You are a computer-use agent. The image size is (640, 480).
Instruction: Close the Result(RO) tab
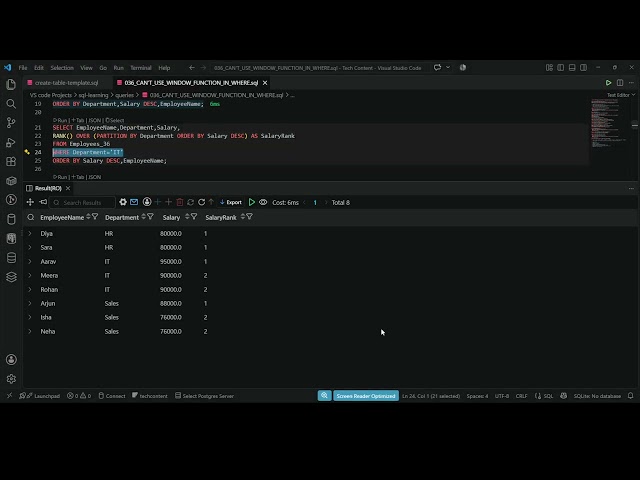click(x=68, y=188)
